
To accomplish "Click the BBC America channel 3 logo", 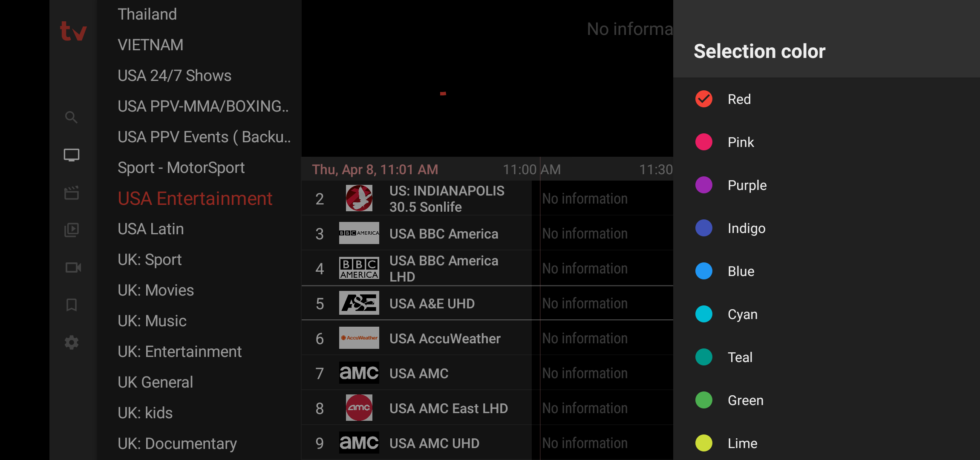I will point(359,233).
